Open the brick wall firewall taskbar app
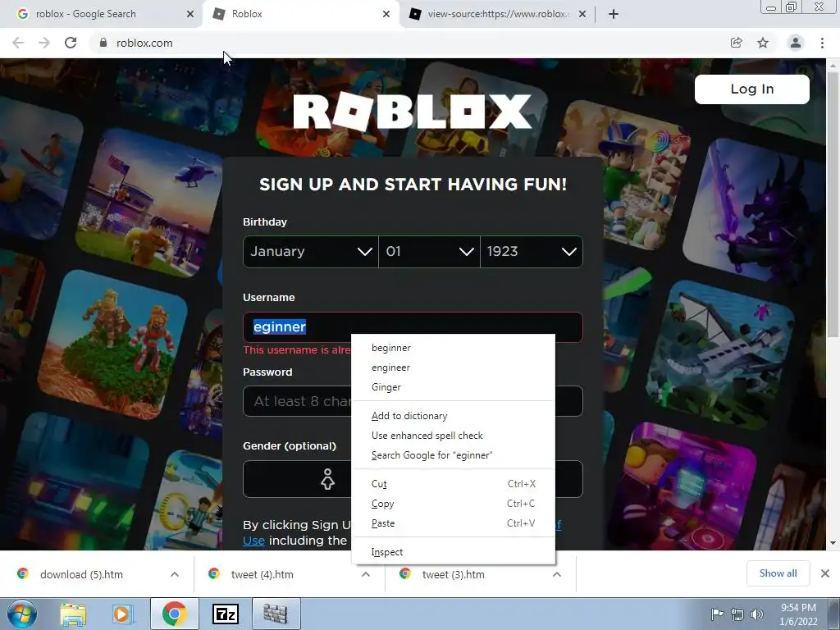The width and height of the screenshot is (840, 630). coord(276,614)
